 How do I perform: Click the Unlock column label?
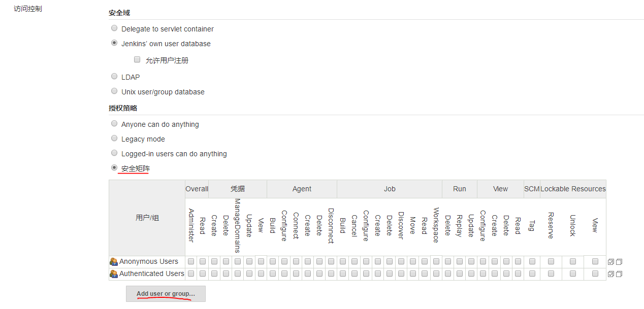point(572,226)
